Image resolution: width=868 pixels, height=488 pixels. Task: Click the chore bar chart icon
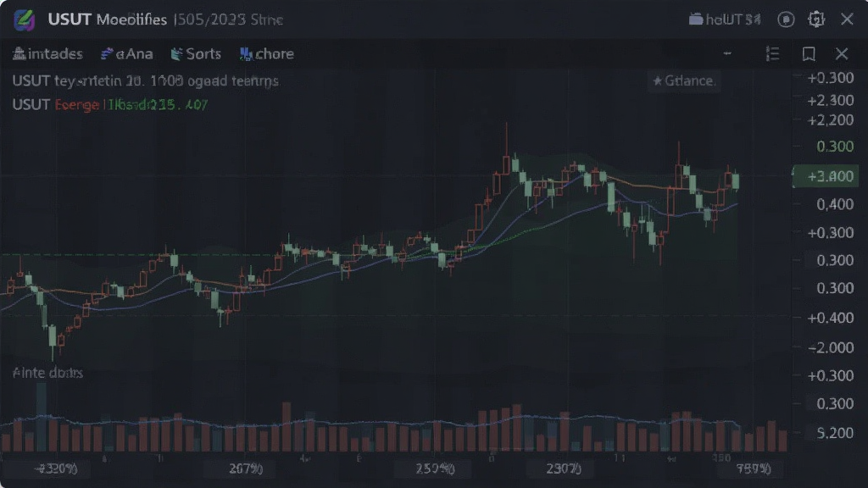[246, 53]
